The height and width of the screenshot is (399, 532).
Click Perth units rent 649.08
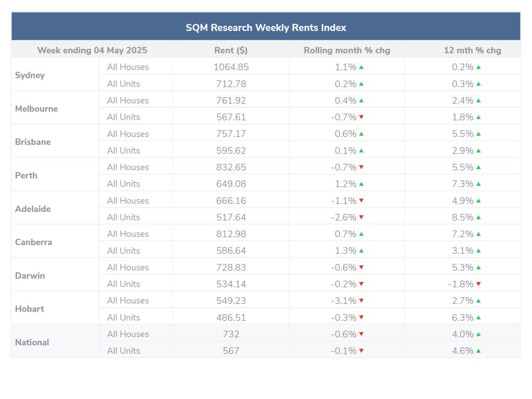[x=231, y=184]
